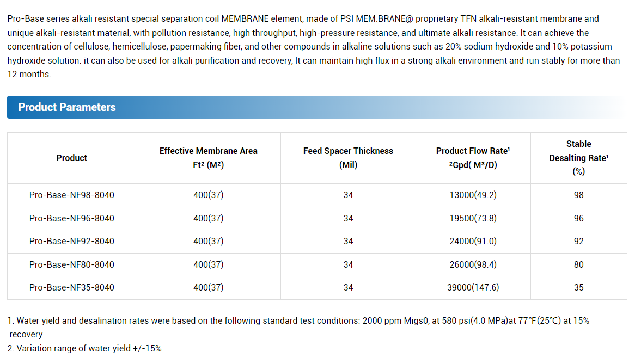The height and width of the screenshot is (364, 641).
Task: Select the Pro-Base-NF98-8040 product cell
Action: [71, 195]
